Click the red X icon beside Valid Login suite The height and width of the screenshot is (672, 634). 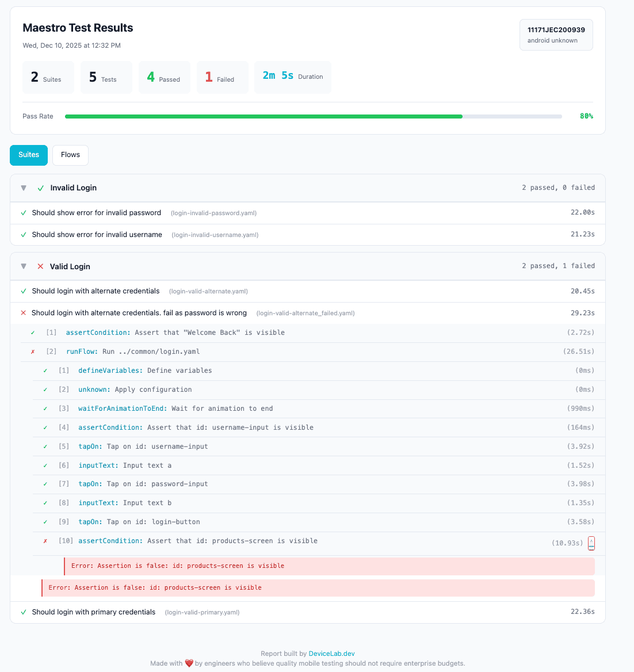(40, 266)
